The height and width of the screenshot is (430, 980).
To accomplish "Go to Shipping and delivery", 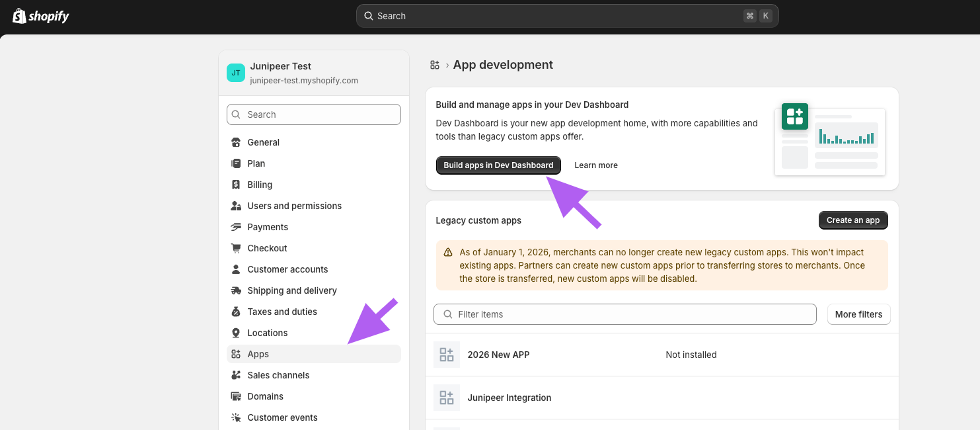I will [x=314, y=290].
